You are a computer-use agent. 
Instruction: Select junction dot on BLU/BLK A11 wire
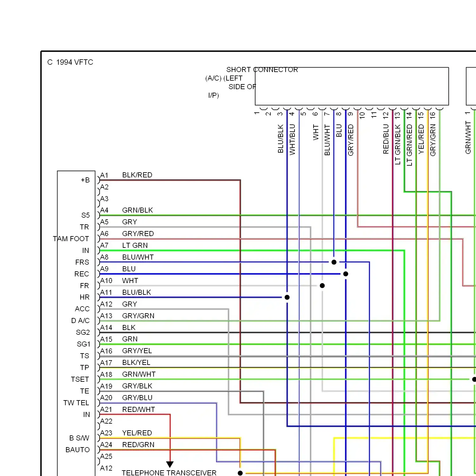[x=287, y=297]
